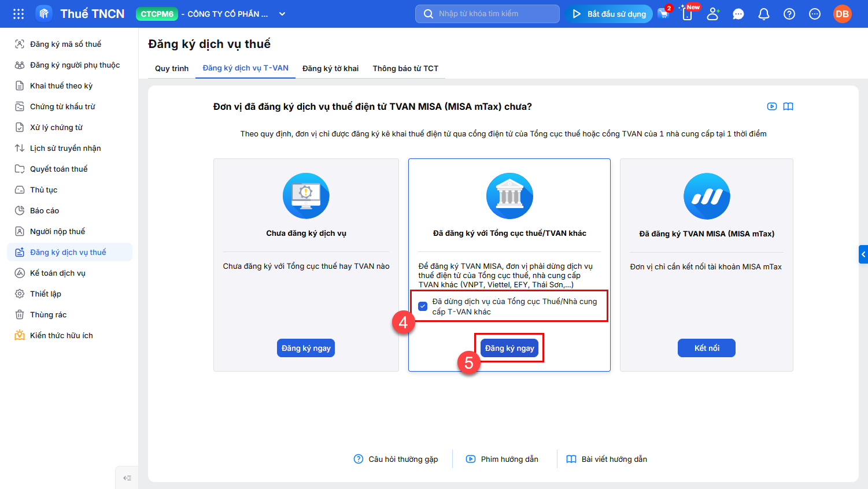Open the guide book icon beside heading
The height and width of the screenshot is (489, 868).
[788, 106]
